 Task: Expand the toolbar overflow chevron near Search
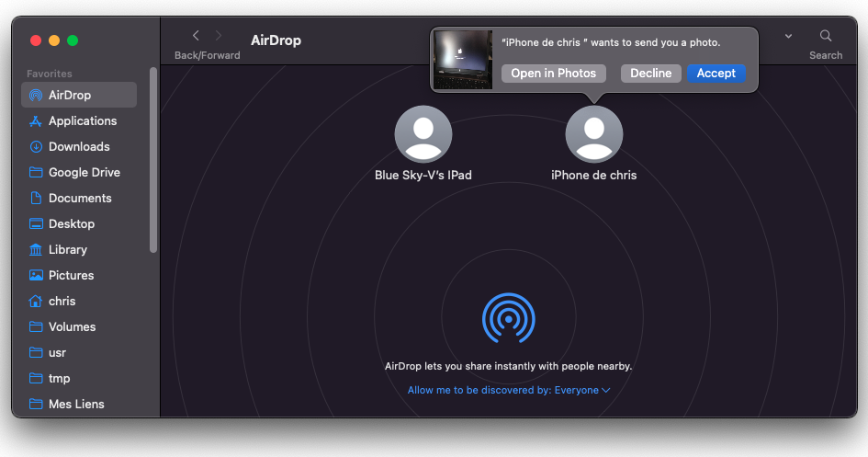788,36
